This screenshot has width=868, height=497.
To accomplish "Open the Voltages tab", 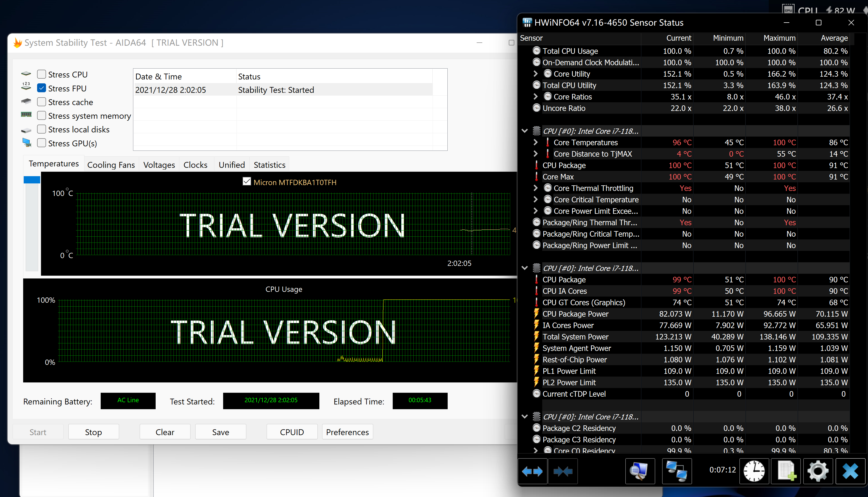I will tap(159, 165).
